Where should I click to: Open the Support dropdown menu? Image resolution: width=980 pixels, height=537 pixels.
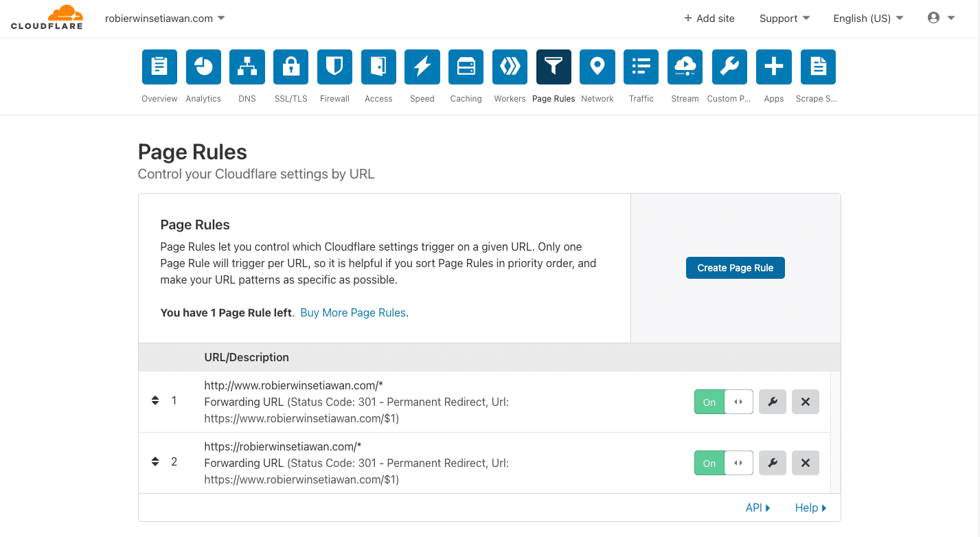click(784, 19)
